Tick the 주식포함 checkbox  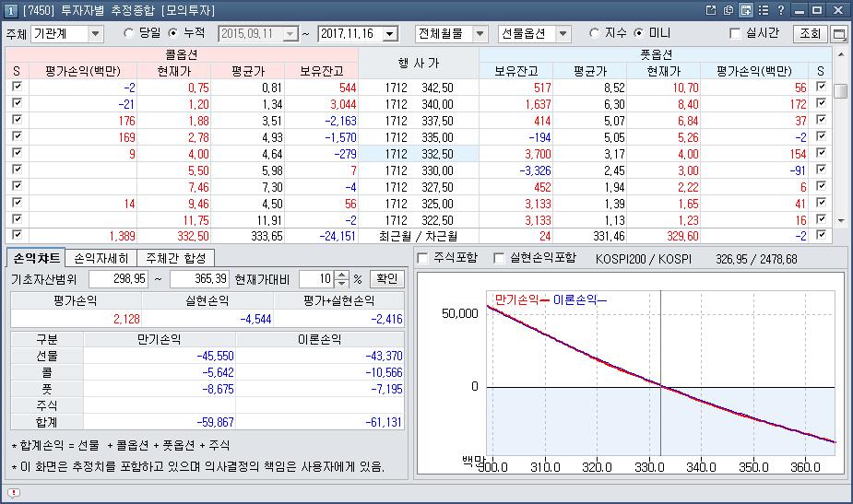click(x=422, y=258)
